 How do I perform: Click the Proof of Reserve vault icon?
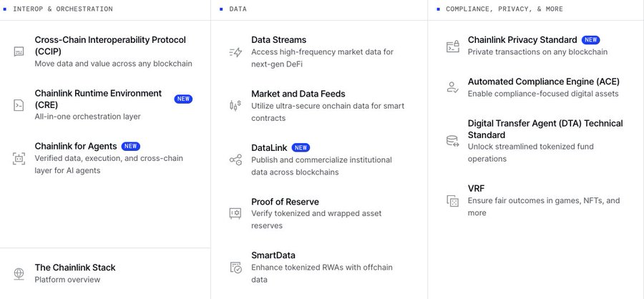pyautogui.click(x=235, y=213)
